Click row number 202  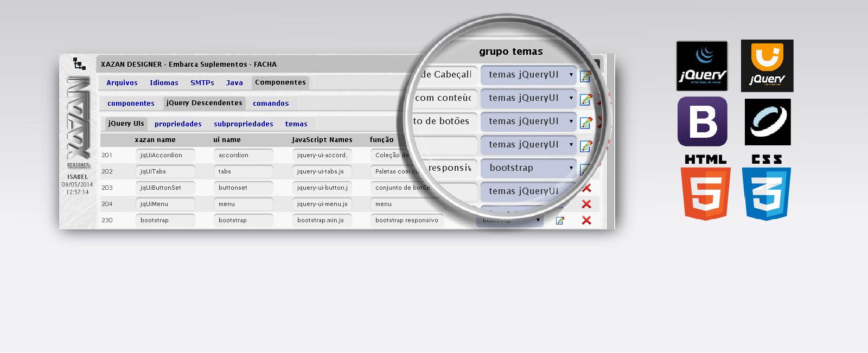pyautogui.click(x=107, y=172)
